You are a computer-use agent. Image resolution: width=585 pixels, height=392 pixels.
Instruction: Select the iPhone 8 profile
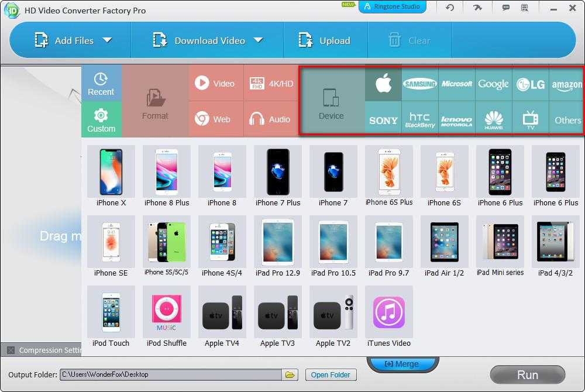tap(222, 176)
